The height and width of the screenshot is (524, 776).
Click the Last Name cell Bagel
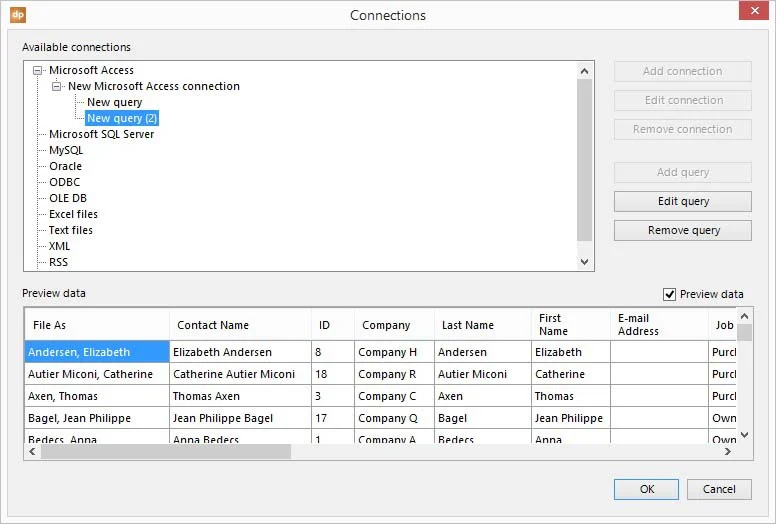pos(483,418)
